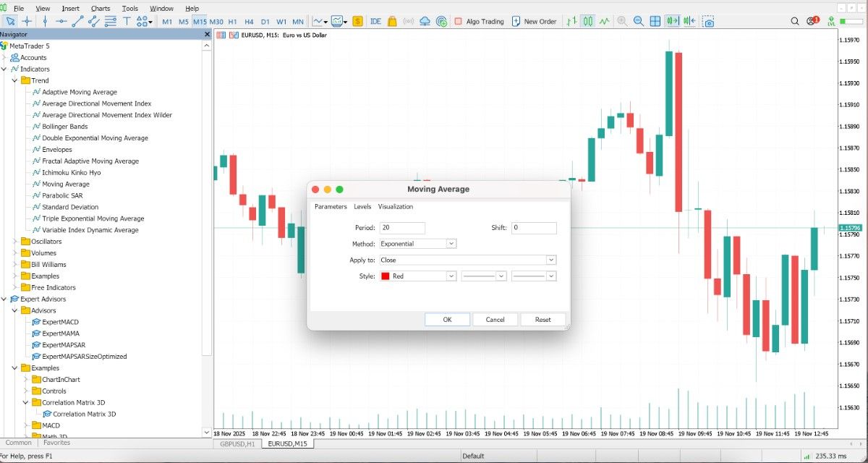Select the text label tool
The width and height of the screenshot is (868, 463).
127,22
